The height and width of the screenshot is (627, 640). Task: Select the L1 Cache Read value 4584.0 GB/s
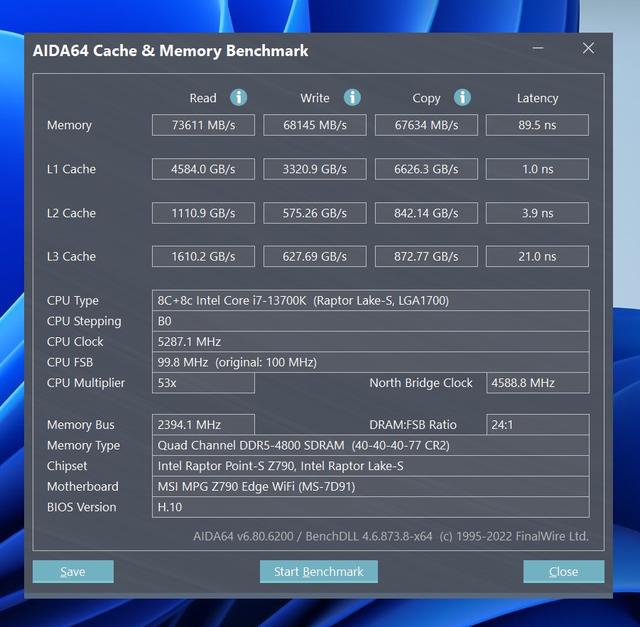pos(203,169)
